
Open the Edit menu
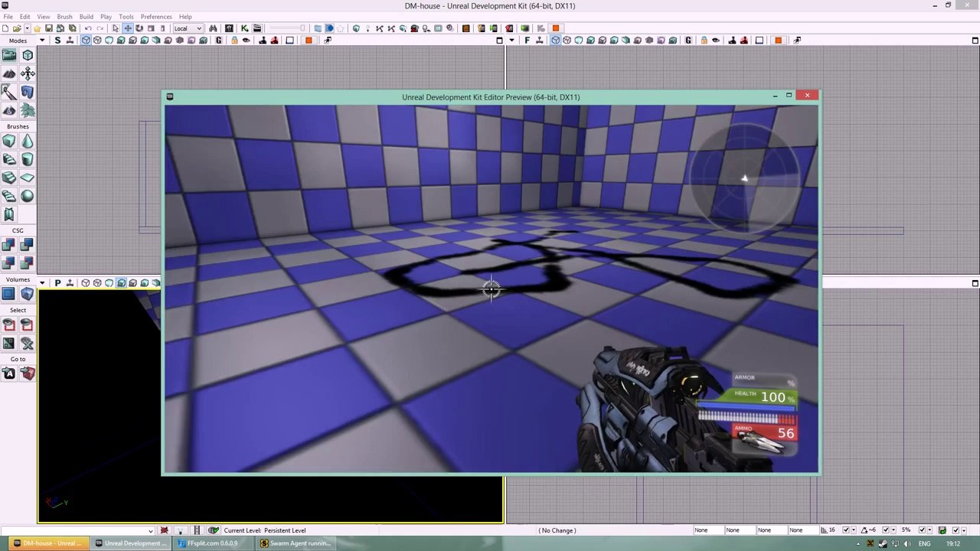pyautogui.click(x=25, y=16)
